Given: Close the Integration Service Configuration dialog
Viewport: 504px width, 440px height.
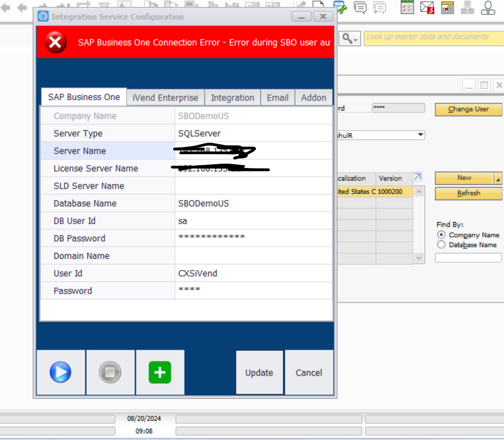Looking at the screenshot, I should pos(323,16).
